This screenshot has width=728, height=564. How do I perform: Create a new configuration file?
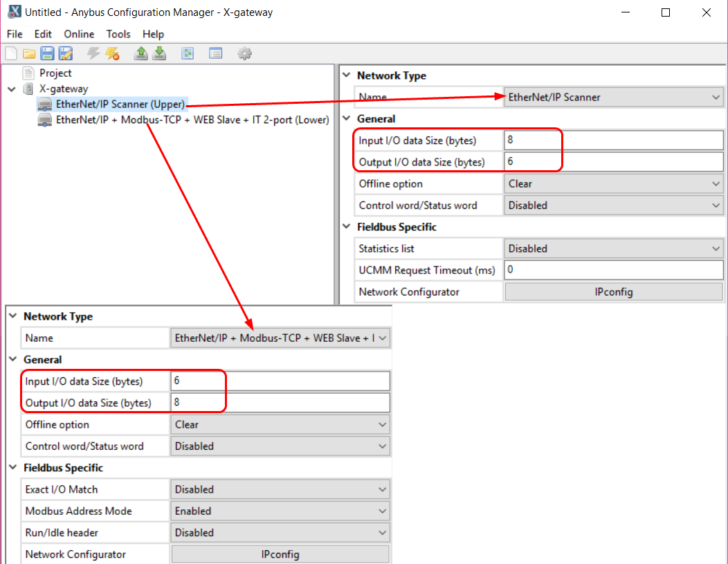point(12,54)
